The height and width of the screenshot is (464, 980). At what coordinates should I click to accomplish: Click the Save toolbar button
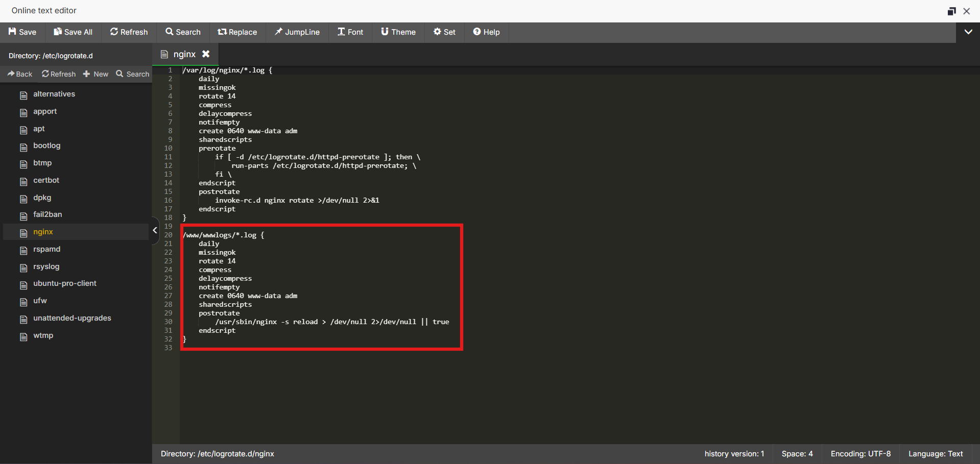[22, 32]
